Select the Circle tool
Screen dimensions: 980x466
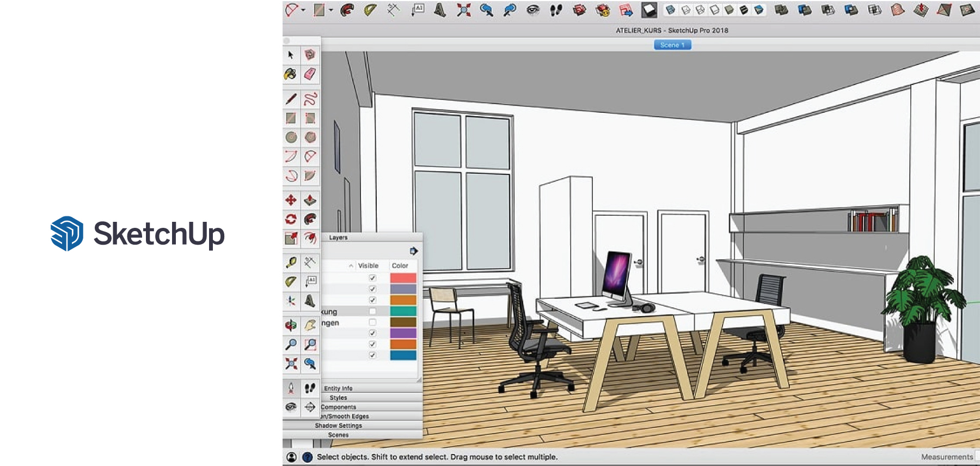(x=291, y=137)
